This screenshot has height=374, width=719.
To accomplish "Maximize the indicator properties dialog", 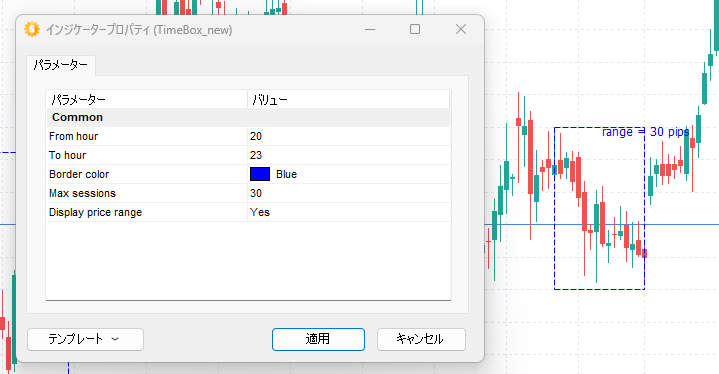I will click(x=415, y=29).
